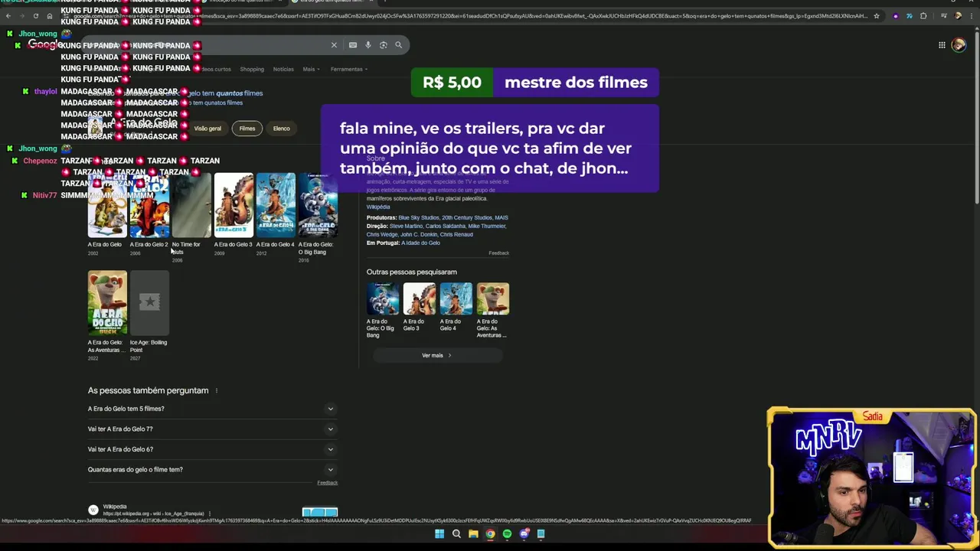Click the streamer webcam overlay
This screenshot has width=980, height=551.
872,478
